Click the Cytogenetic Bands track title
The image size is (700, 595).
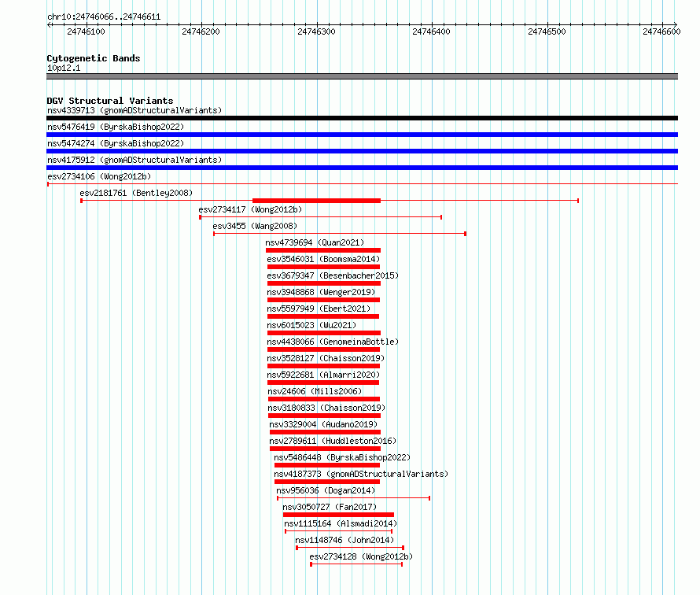94,58
